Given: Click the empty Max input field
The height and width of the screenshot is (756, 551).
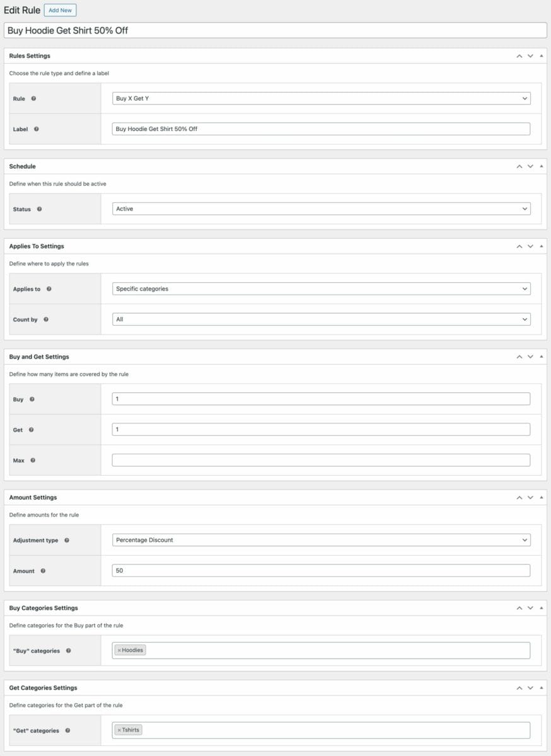Looking at the screenshot, I should pyautogui.click(x=321, y=460).
